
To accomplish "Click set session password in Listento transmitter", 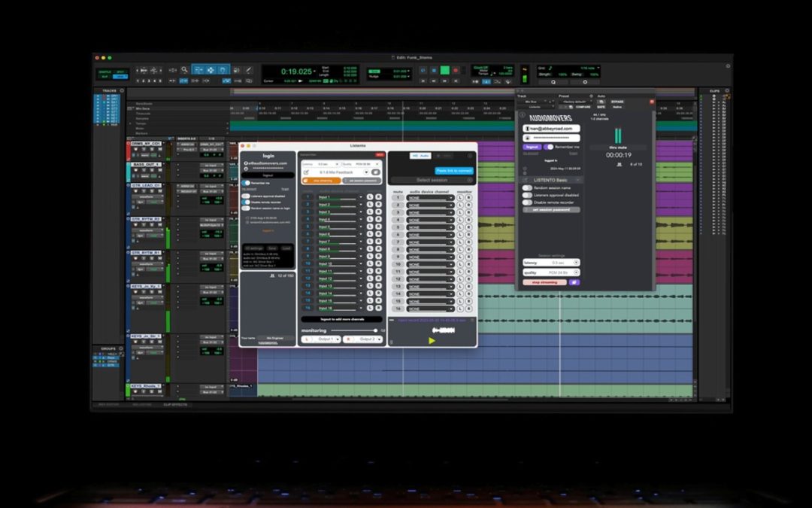I will [362, 181].
